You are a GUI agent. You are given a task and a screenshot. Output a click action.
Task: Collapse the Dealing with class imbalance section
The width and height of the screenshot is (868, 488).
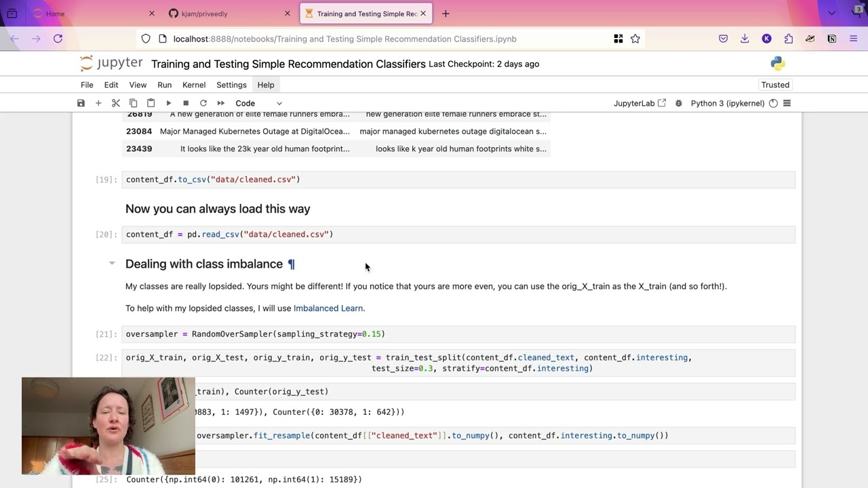click(x=112, y=263)
